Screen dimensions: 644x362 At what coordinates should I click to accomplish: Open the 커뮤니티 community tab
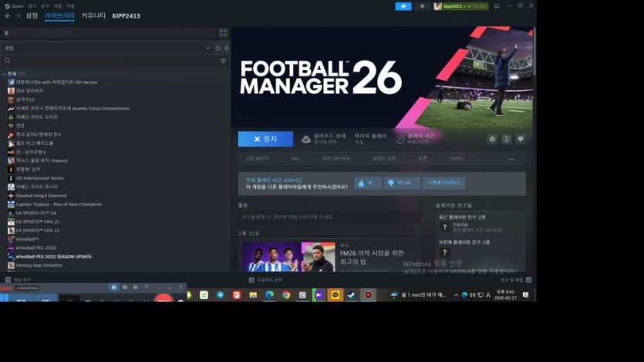point(93,15)
